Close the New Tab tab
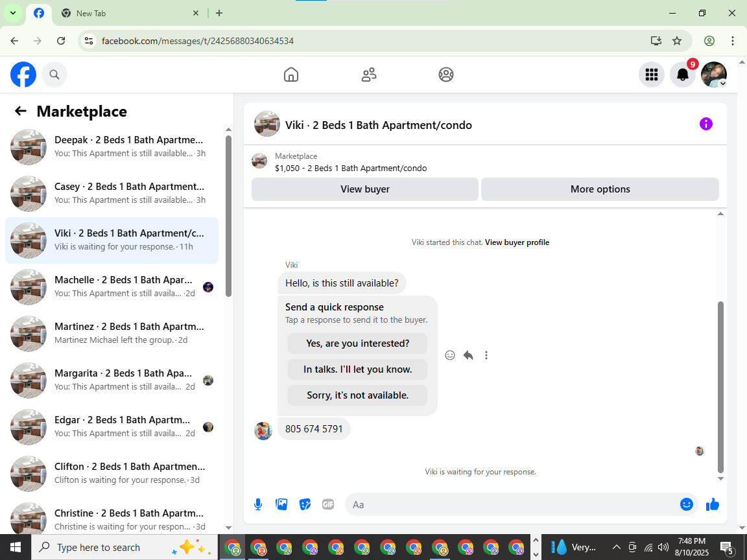 pyautogui.click(x=195, y=14)
